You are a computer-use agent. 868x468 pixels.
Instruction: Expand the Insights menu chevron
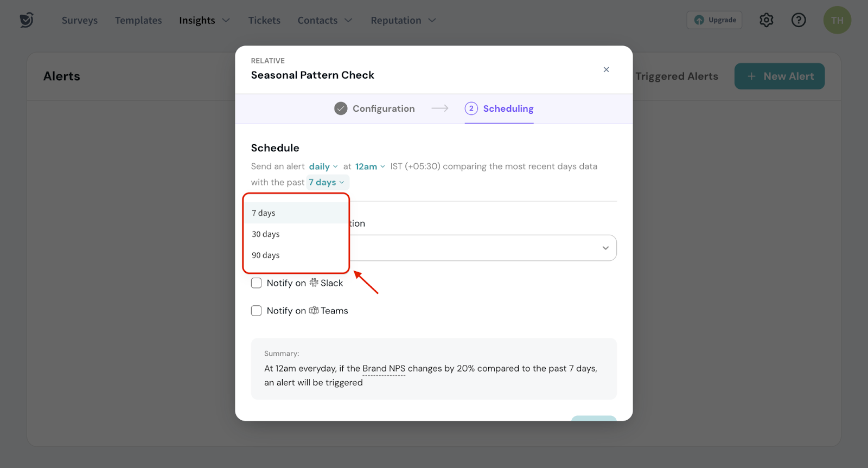226,21
